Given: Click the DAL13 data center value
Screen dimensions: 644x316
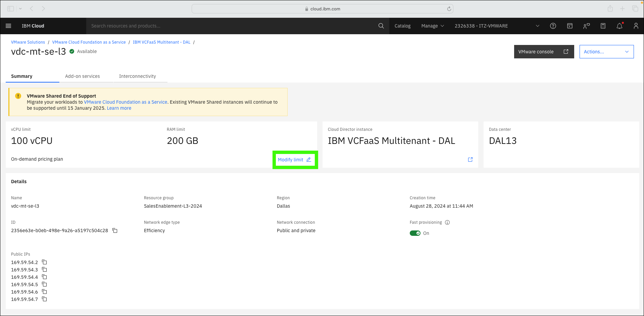Looking at the screenshot, I should pos(503,141).
